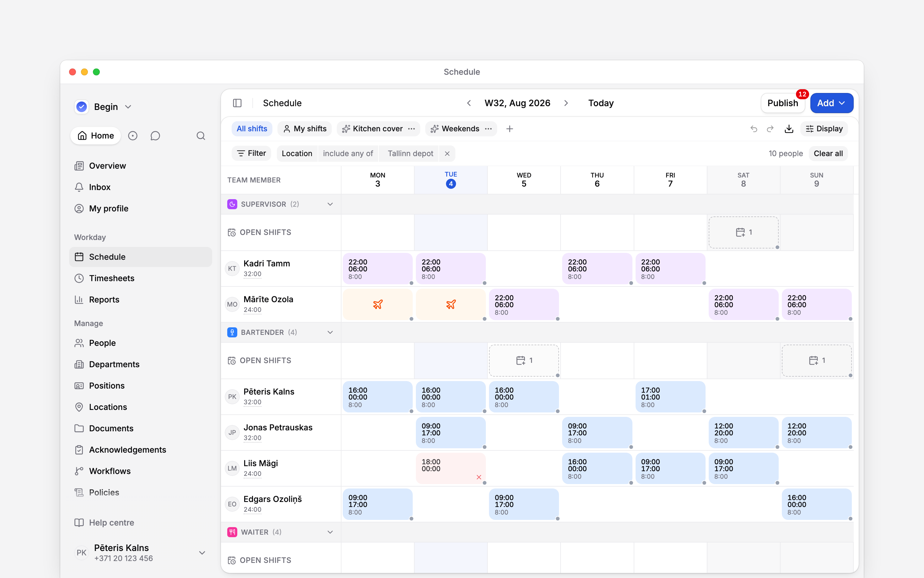Select Jonas Petrauskas team member row
This screenshot has height=578, width=924.
[x=281, y=432]
